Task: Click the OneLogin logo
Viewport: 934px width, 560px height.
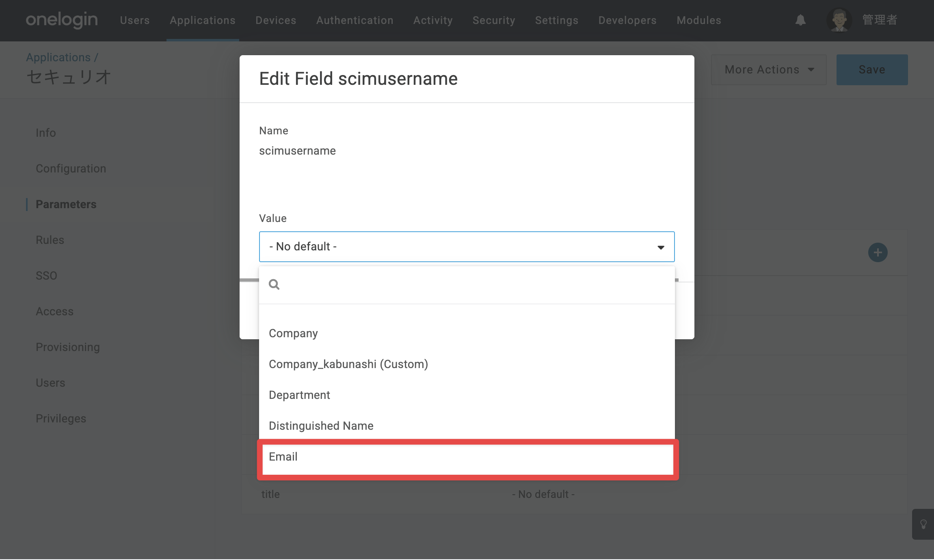Action: pos(62,20)
